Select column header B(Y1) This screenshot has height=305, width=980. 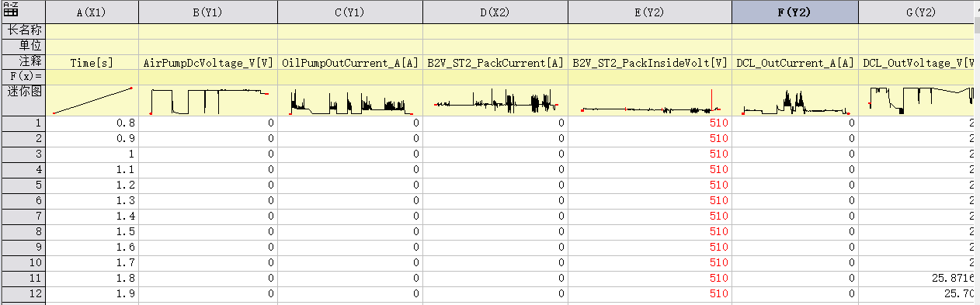208,12
